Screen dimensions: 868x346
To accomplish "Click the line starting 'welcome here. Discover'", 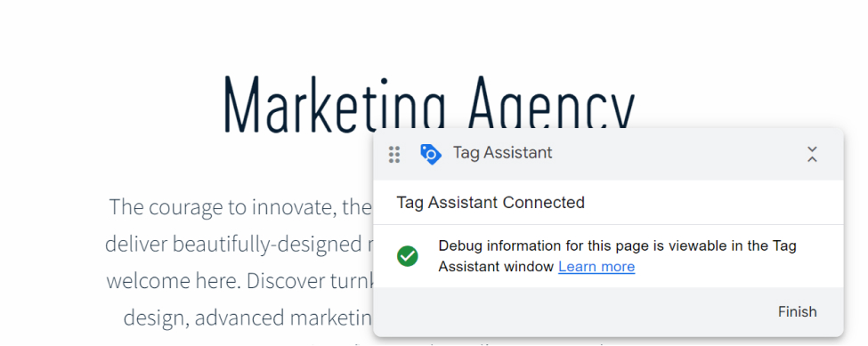I will [240, 280].
